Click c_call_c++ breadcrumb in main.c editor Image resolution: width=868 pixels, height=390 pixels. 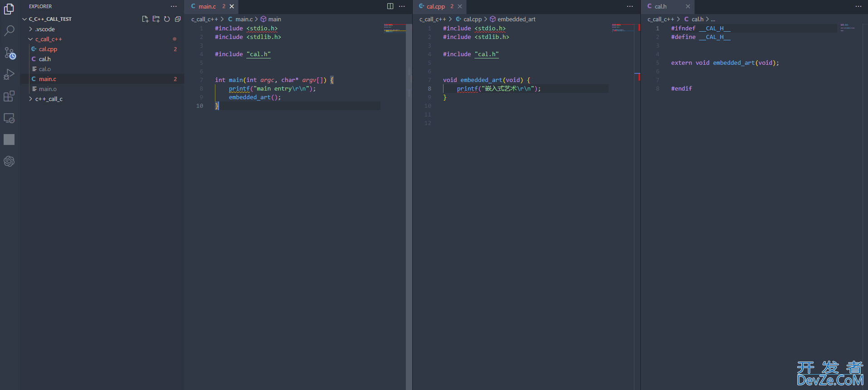click(205, 19)
